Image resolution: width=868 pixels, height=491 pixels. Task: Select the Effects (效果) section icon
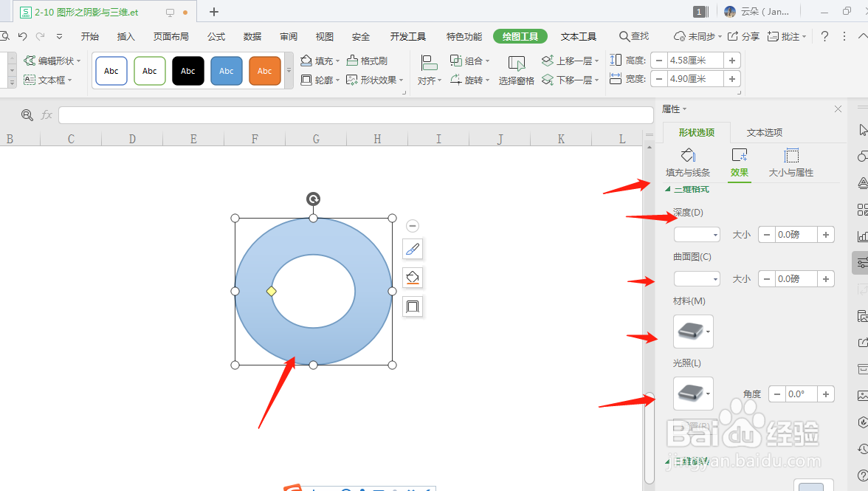[x=740, y=155]
